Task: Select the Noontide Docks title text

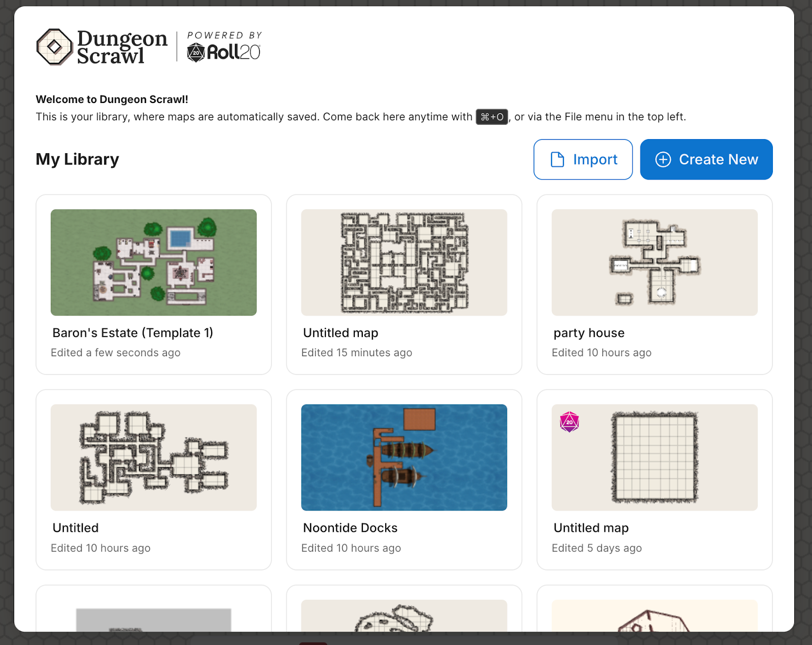Action: click(350, 528)
